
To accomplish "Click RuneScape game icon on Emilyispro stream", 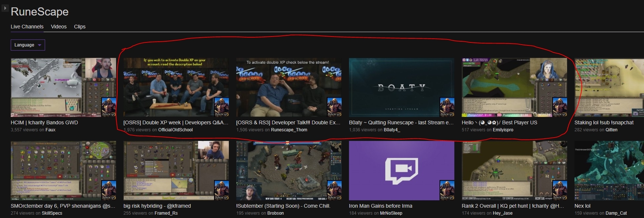I will 560,107.
